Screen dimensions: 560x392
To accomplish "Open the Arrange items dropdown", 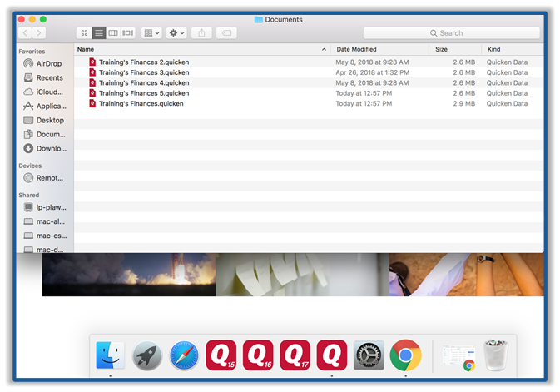I will coord(152,32).
